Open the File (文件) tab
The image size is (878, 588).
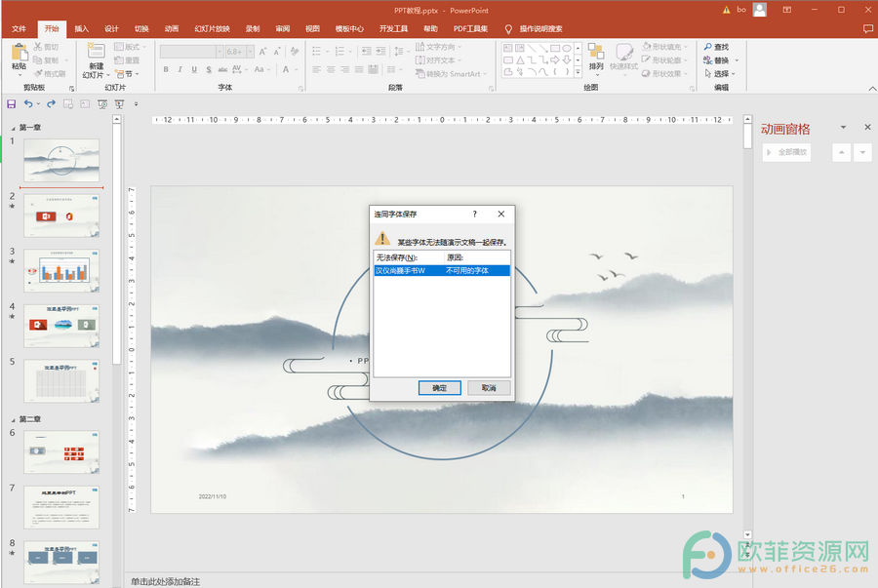pos(20,28)
